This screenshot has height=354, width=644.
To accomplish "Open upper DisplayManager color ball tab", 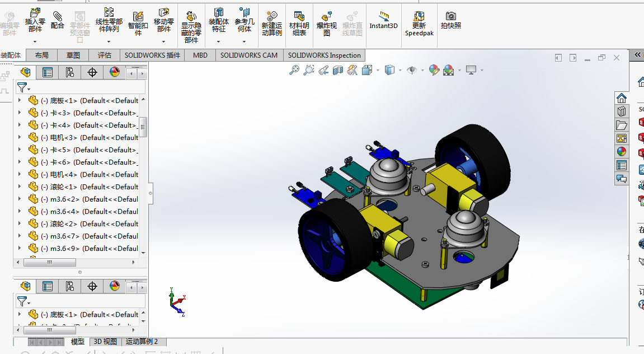I will click(115, 72).
